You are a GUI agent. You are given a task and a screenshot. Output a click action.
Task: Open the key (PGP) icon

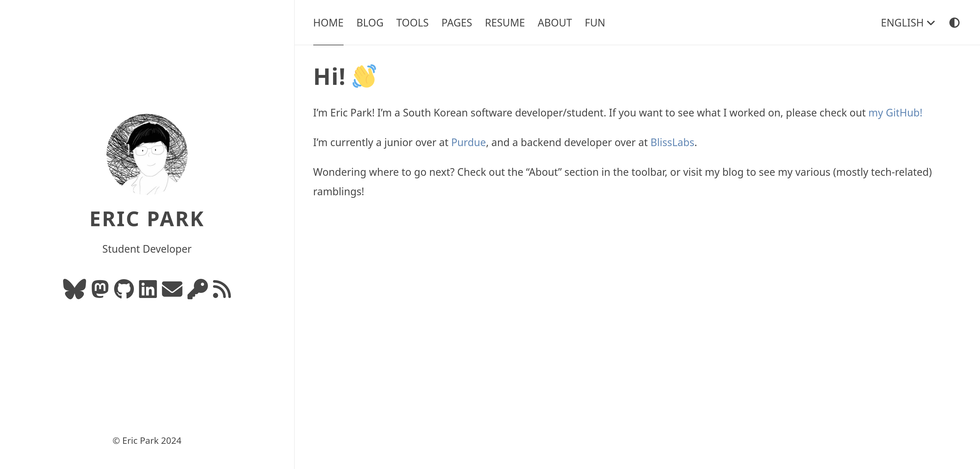(x=198, y=289)
